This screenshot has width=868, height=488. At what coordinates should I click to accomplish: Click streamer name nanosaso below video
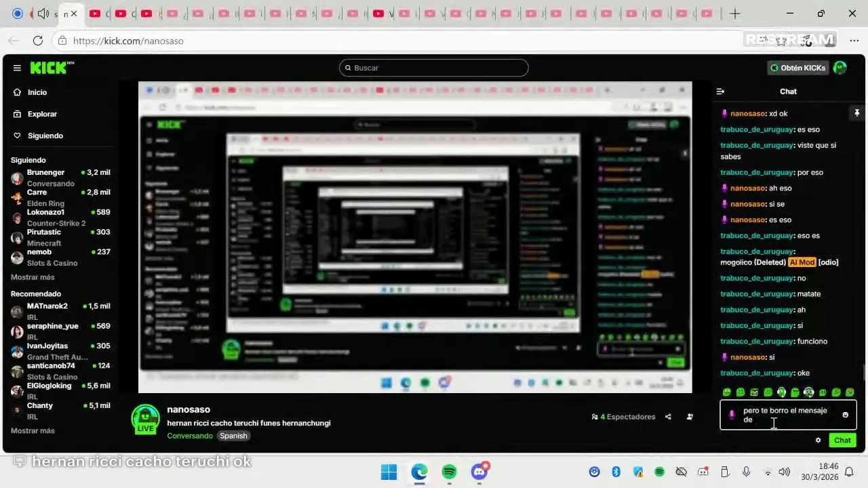(189, 409)
